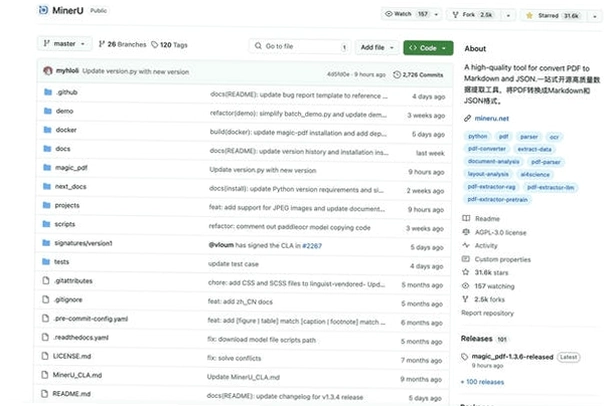
Task: Click the Report repository link
Action: pos(487,313)
